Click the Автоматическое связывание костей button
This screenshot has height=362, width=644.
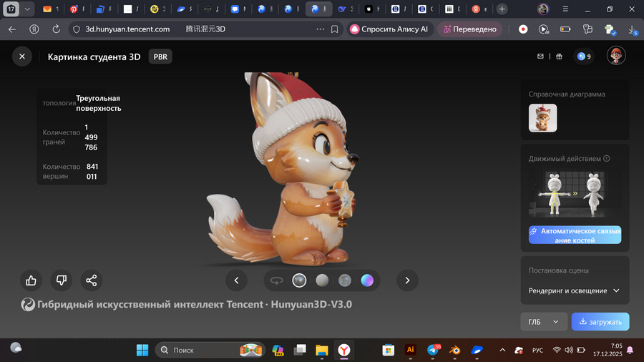575,235
